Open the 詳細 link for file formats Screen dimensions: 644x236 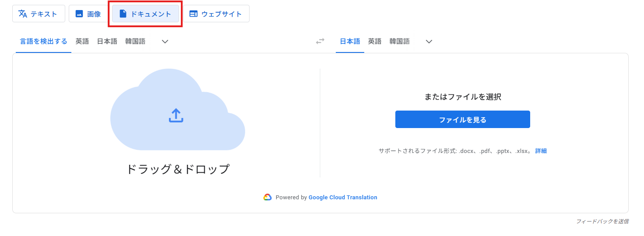point(541,151)
